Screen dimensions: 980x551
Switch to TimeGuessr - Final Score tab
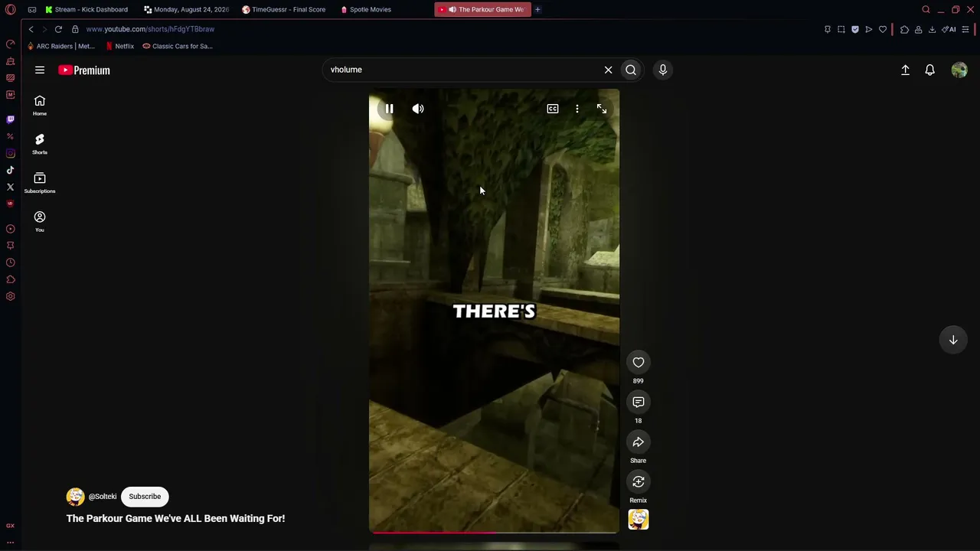point(284,9)
